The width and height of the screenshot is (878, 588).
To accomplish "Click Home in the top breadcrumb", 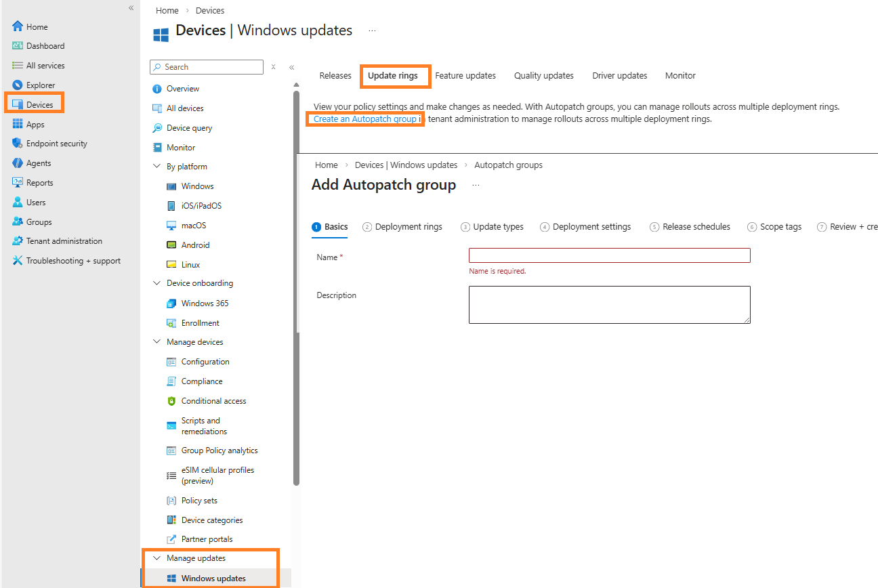I will click(167, 11).
